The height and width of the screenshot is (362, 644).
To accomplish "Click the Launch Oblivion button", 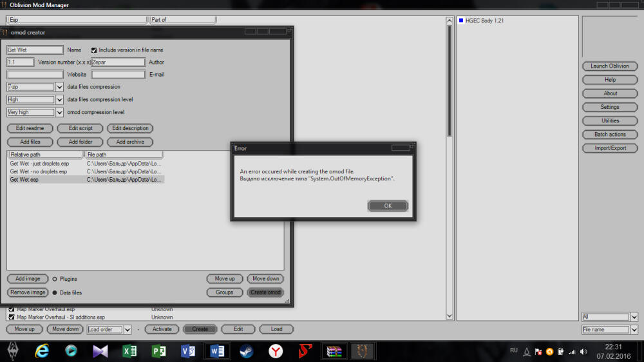I will point(610,66).
